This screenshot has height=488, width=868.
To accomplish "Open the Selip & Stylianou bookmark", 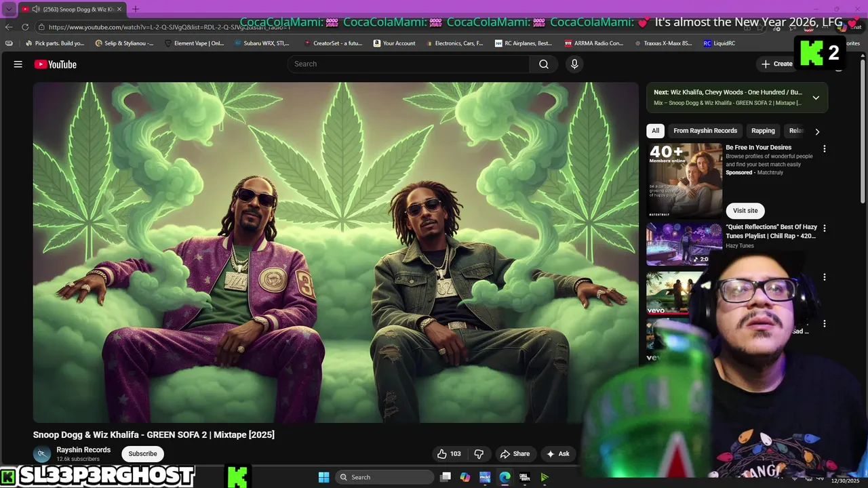I will (125, 43).
